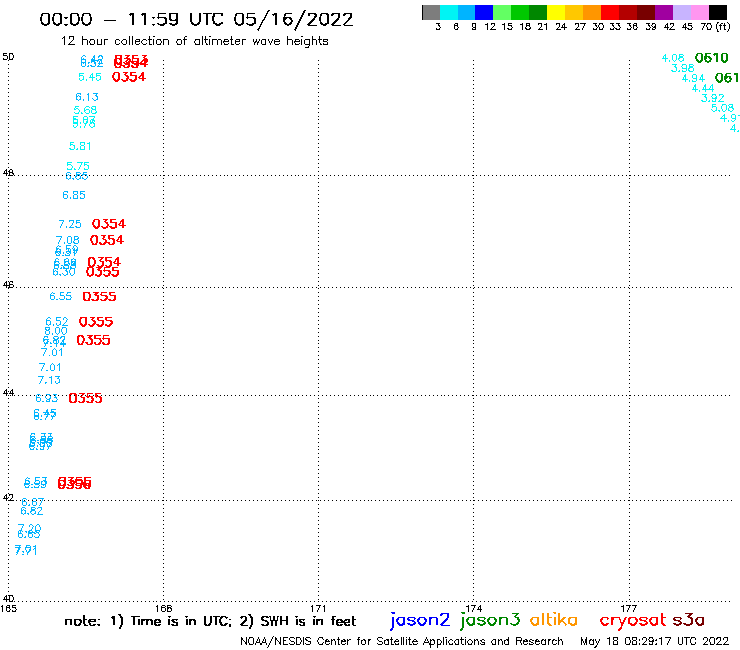
Task: Select the wave height value 6.93
Action: click(47, 398)
